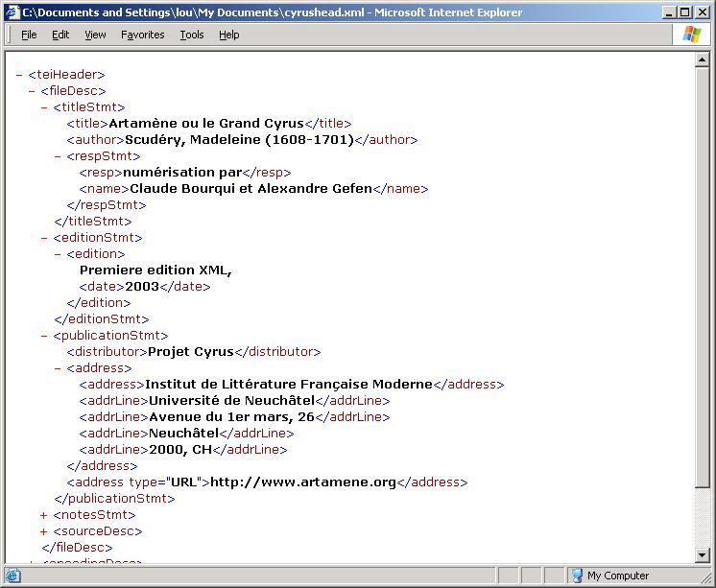Open the Tools menu
716x588 pixels.
point(192,35)
